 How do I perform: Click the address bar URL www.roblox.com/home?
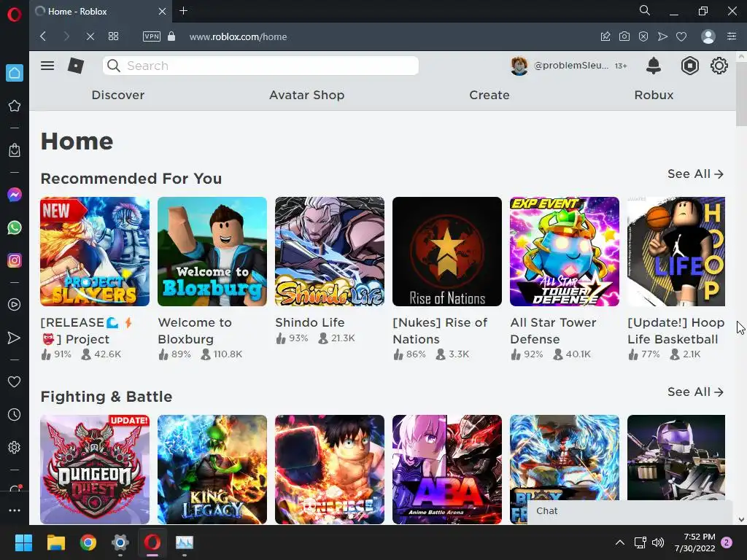coord(239,36)
